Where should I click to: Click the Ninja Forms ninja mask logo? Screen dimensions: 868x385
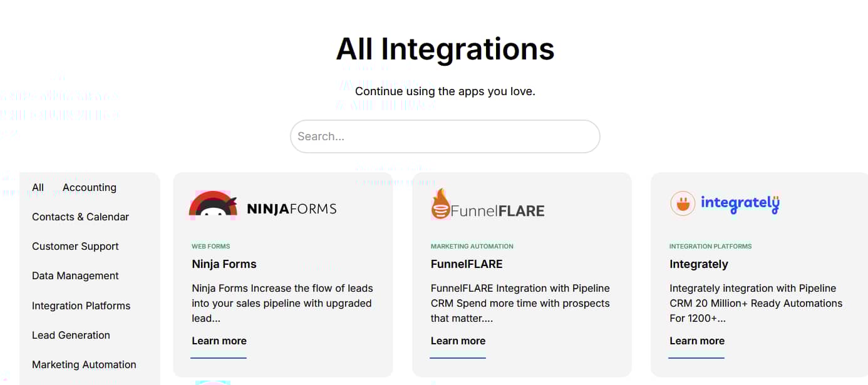pos(213,203)
